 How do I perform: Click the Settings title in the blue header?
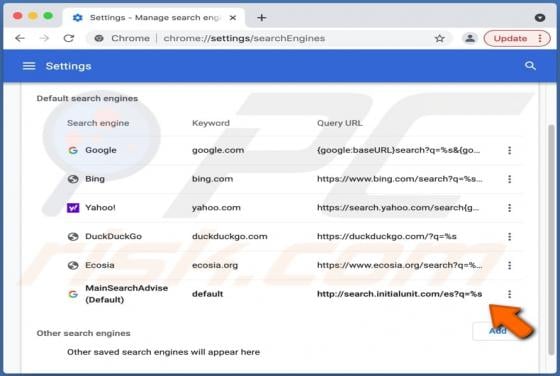click(x=69, y=66)
